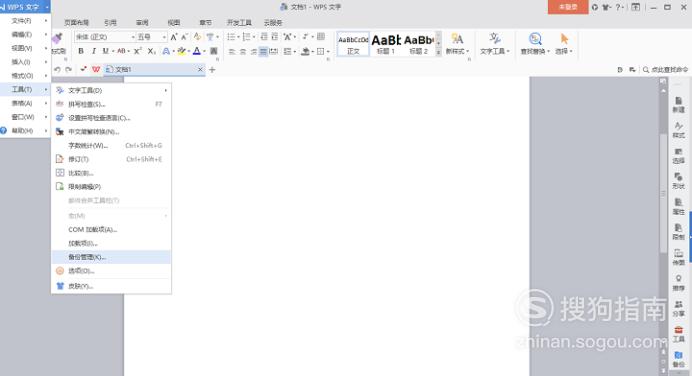692x376 pixels.
Task: Click the New Style (新样式) icon
Action: point(457,39)
